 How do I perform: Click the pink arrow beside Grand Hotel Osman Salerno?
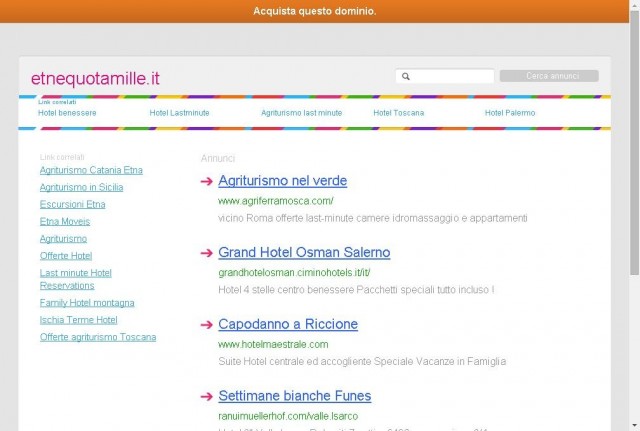[x=207, y=253]
